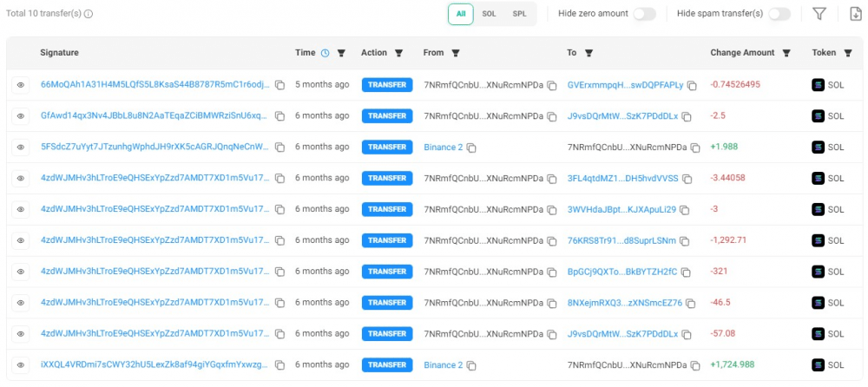
Task: Switch to the SOL tab
Action: point(489,14)
